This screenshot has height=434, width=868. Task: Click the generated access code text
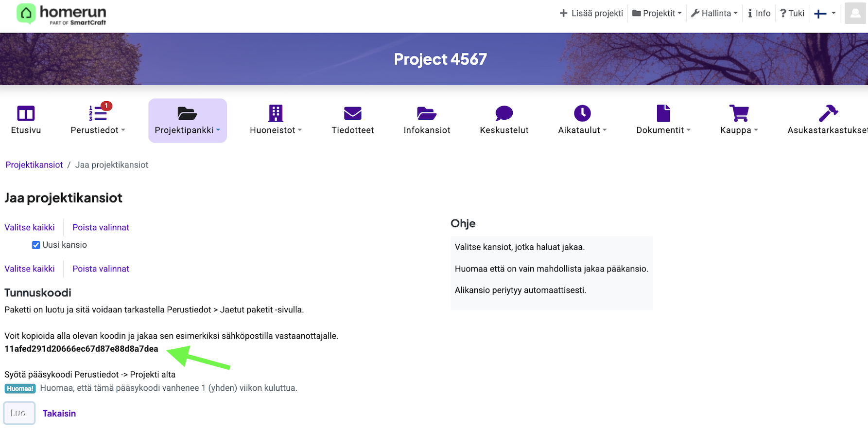click(81, 349)
